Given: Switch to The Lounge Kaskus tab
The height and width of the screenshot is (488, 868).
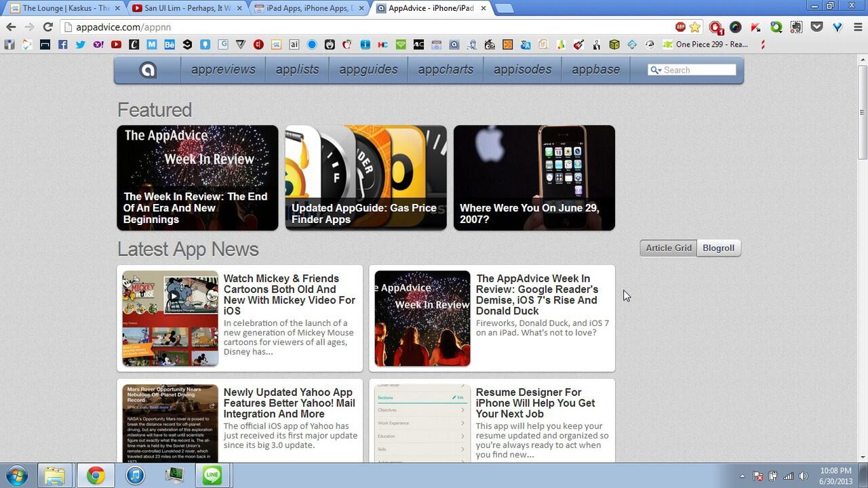Looking at the screenshot, I should coord(66,8).
